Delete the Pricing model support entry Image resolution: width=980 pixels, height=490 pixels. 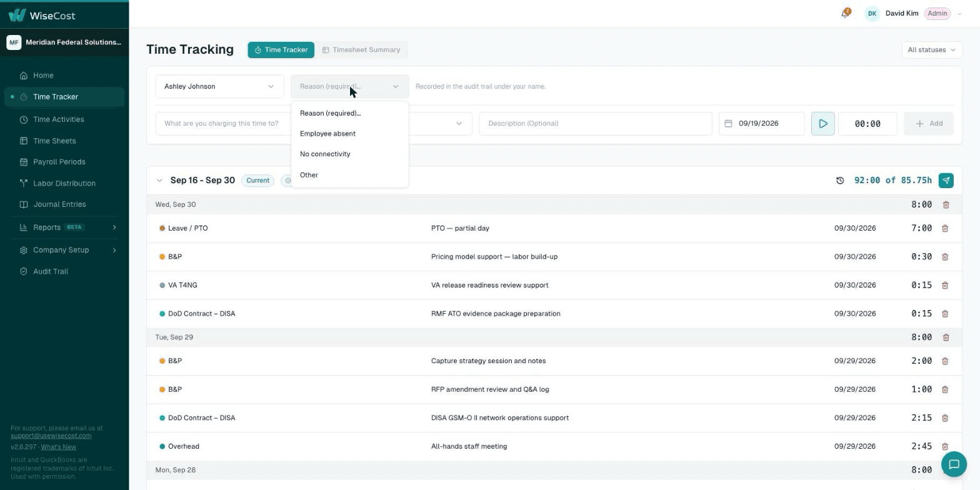945,257
